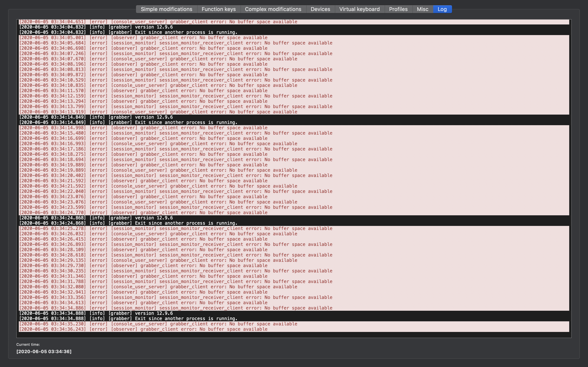Switch to the Misc tab
The height and width of the screenshot is (367, 588).
422,9
